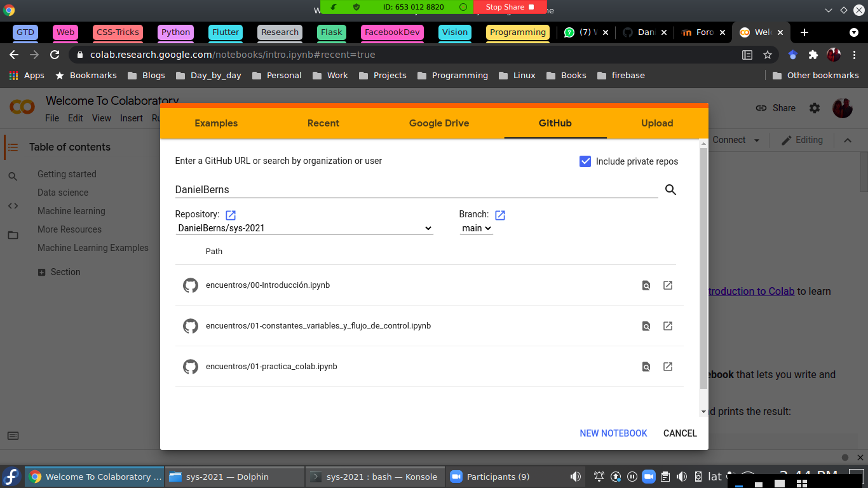Go back using the browser back arrow

[x=14, y=55]
